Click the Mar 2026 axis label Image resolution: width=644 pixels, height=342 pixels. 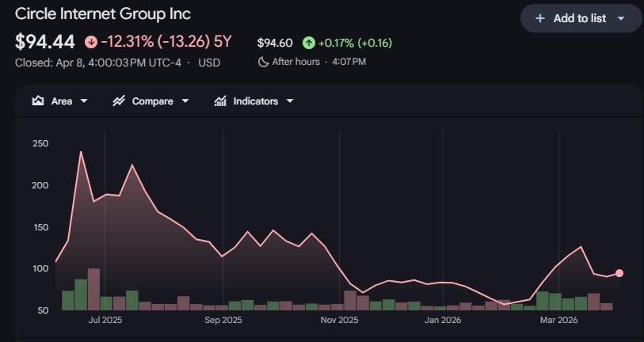tap(558, 320)
